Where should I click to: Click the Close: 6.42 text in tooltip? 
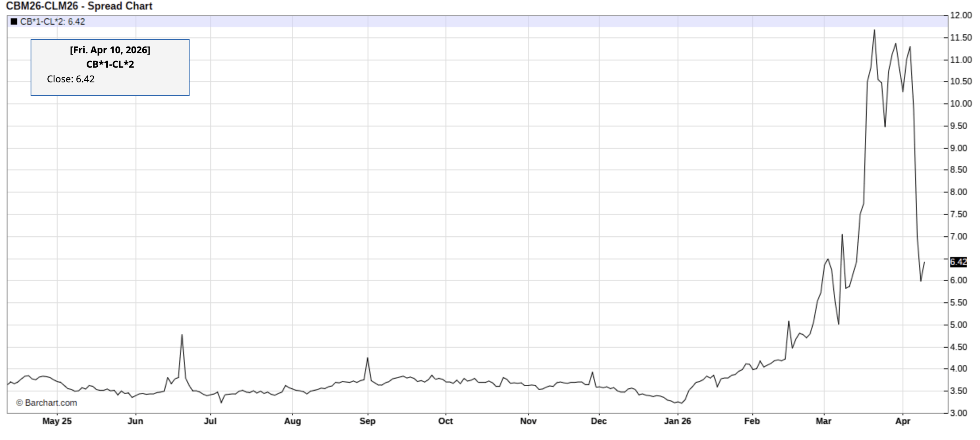71,79
